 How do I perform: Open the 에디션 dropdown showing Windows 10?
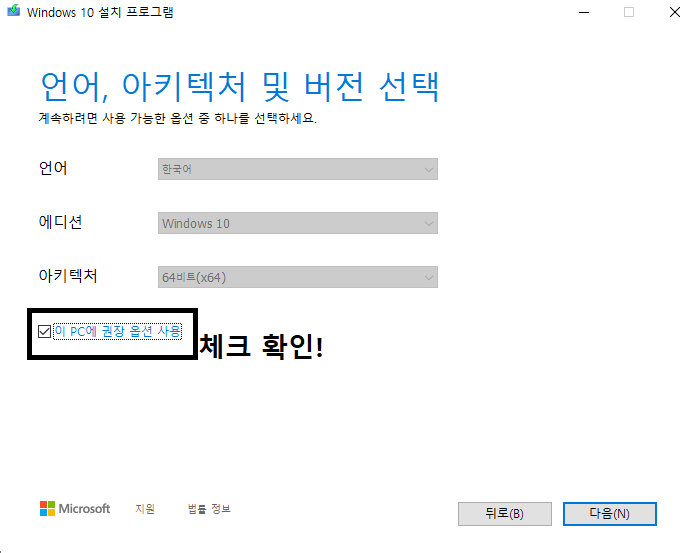click(x=298, y=223)
